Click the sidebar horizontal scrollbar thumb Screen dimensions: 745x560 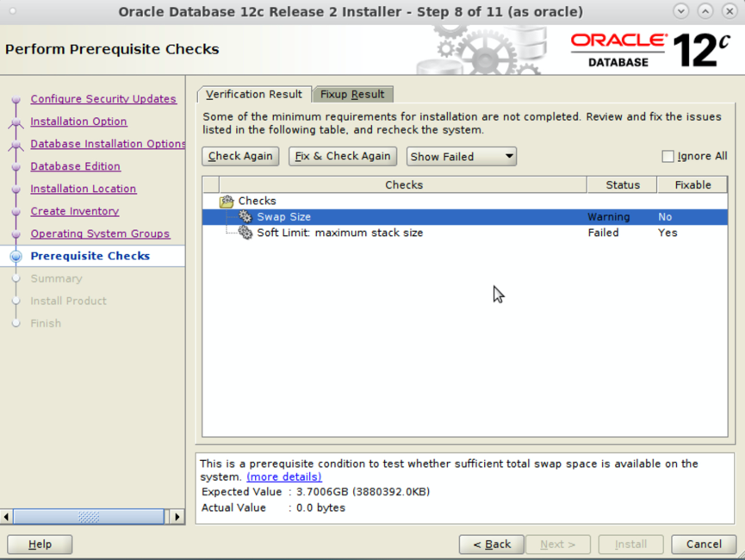[x=89, y=517]
